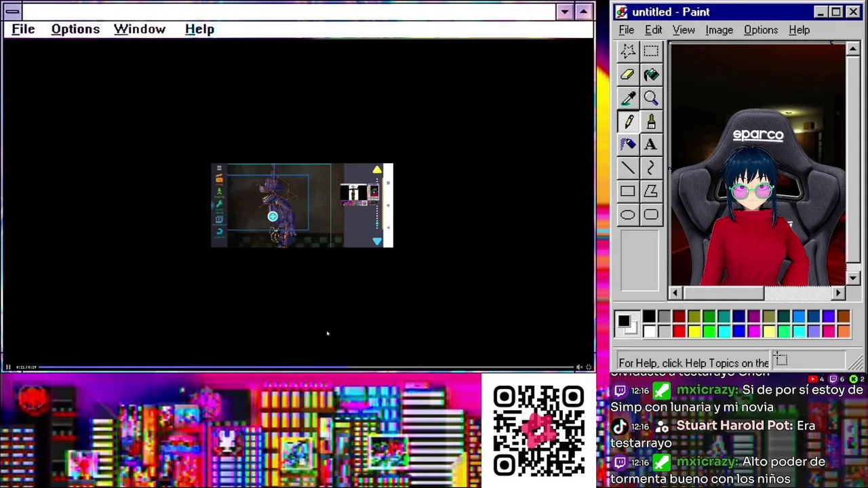Choose the Ellipse shape tool
Image resolution: width=868 pixels, height=488 pixels.
pos(628,215)
